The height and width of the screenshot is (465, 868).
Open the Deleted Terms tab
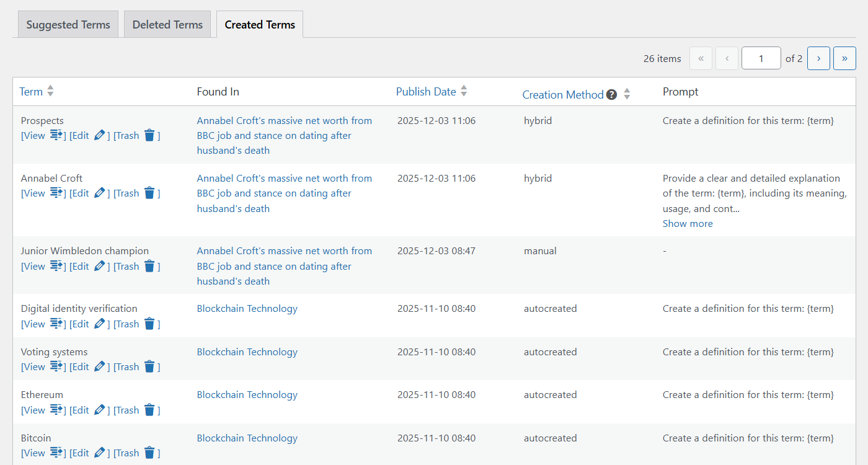(x=167, y=24)
